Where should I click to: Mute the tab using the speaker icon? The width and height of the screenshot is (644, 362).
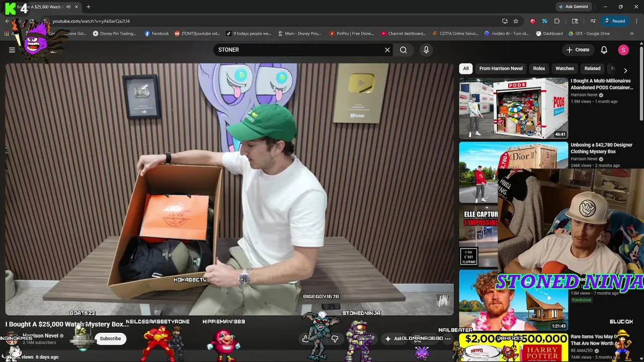pyautogui.click(x=68, y=7)
